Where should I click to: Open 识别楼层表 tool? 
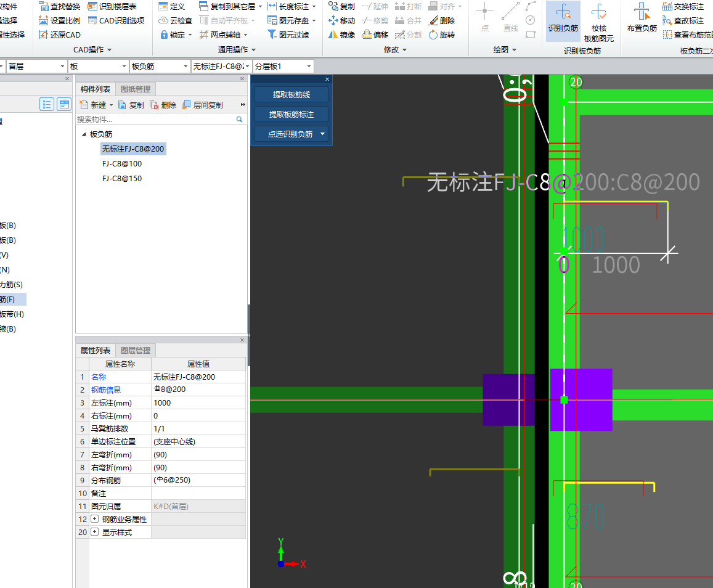coord(112,6)
